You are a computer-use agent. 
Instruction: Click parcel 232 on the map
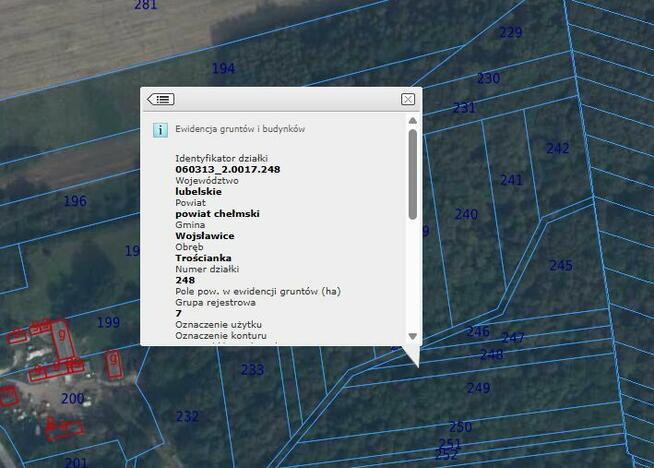pyautogui.click(x=187, y=416)
